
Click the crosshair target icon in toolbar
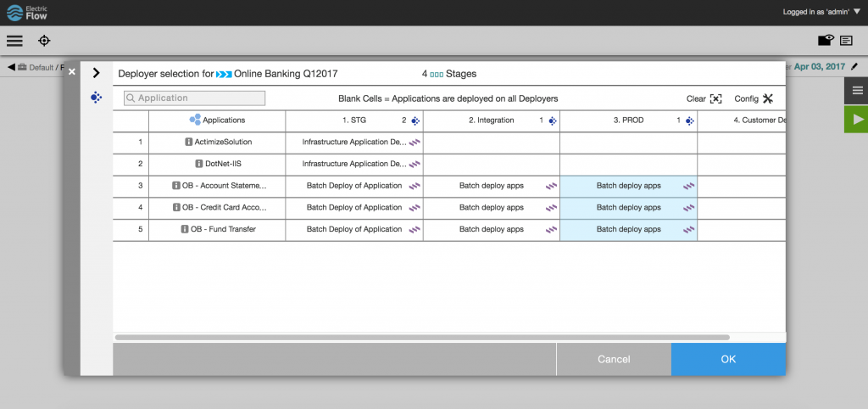coord(44,41)
